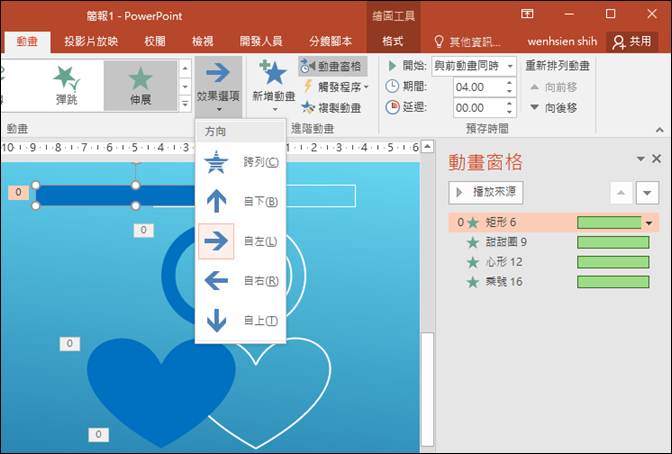Switch to the 動畫 ribbon tab
The width and height of the screenshot is (672, 454).
click(27, 42)
